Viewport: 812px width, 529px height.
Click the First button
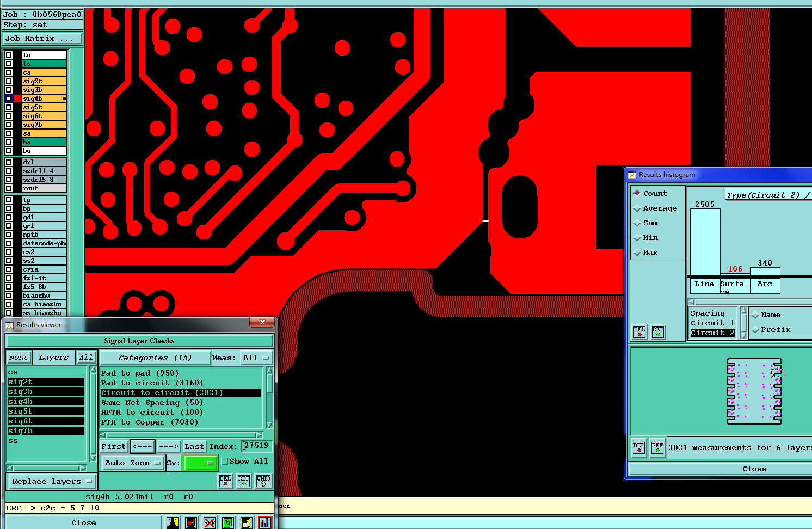(114, 446)
